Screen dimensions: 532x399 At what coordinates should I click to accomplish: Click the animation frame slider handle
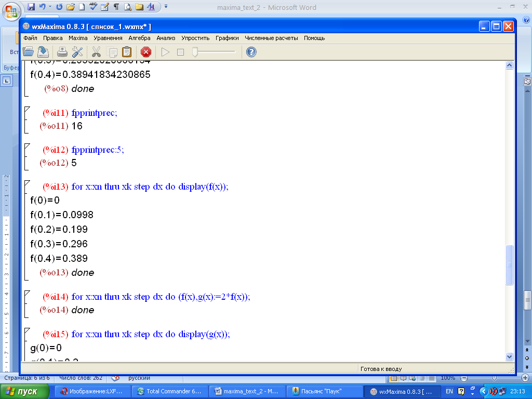tap(195, 52)
